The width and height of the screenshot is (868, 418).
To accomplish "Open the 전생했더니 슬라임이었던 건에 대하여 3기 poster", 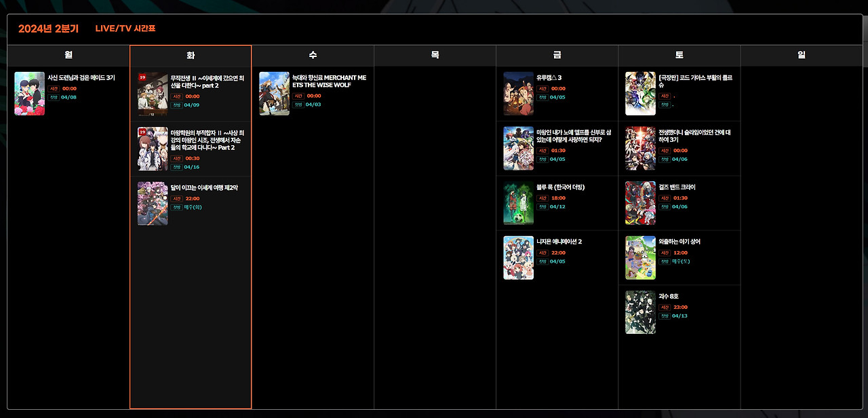I will [x=640, y=148].
